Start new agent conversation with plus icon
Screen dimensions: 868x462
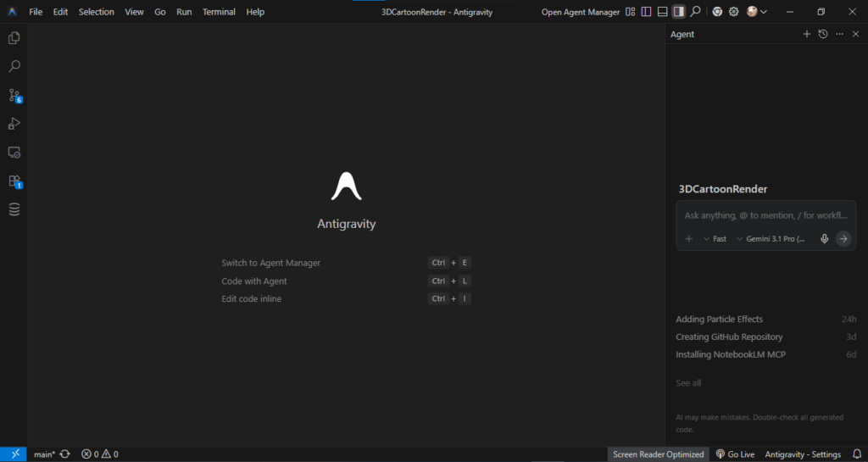pos(807,34)
